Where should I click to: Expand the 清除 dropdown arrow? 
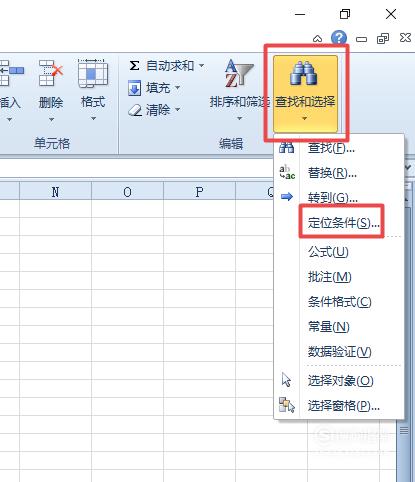pyautogui.click(x=177, y=109)
